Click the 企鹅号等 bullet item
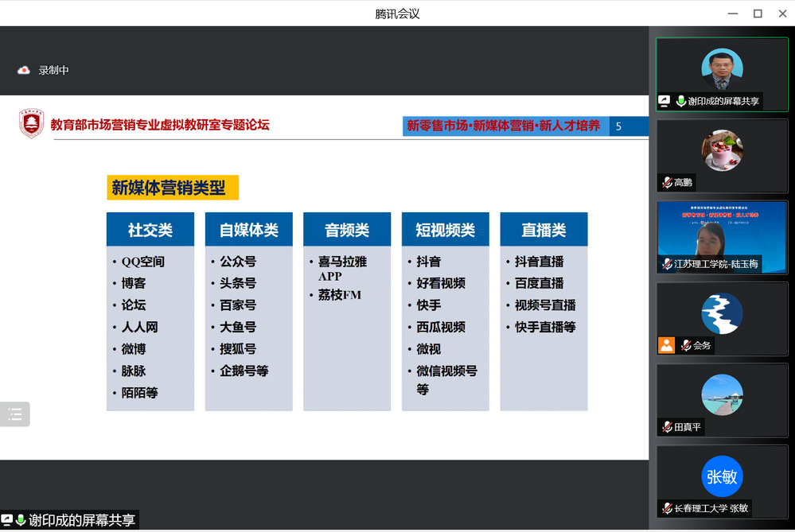Viewport: 795px width, 532px height. tap(244, 371)
